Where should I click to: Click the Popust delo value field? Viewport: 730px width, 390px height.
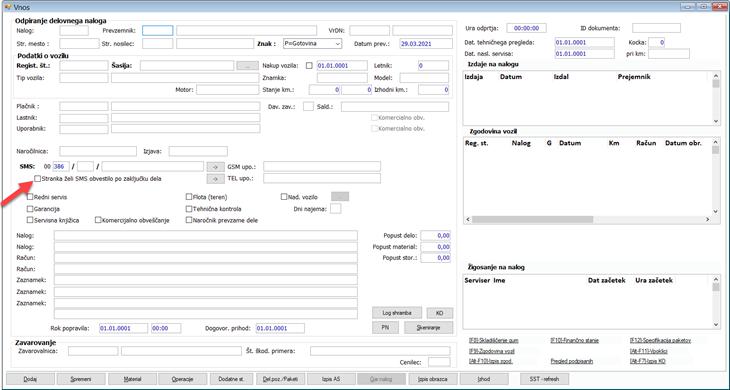pos(436,235)
